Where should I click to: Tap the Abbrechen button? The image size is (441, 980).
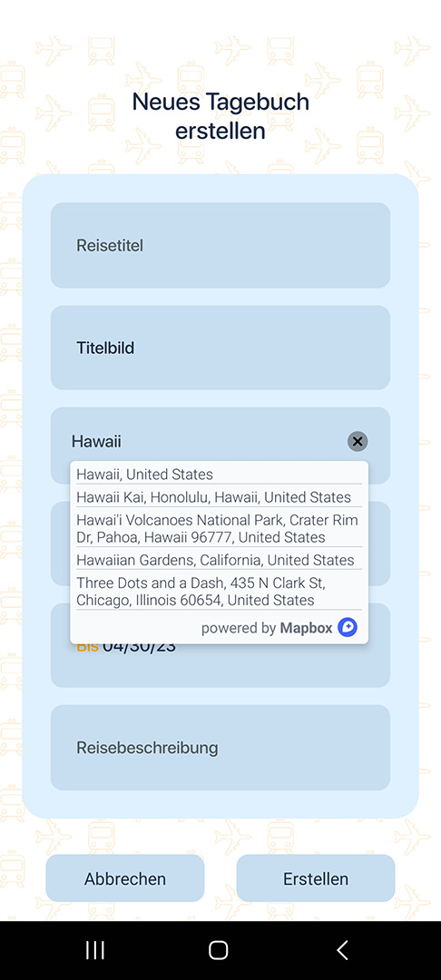point(125,878)
